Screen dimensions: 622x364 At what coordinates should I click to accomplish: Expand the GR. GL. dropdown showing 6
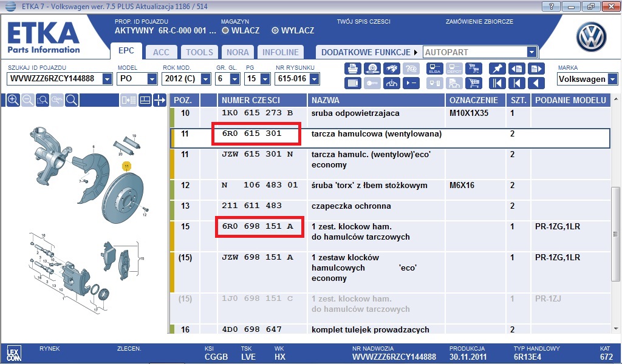[x=235, y=79]
